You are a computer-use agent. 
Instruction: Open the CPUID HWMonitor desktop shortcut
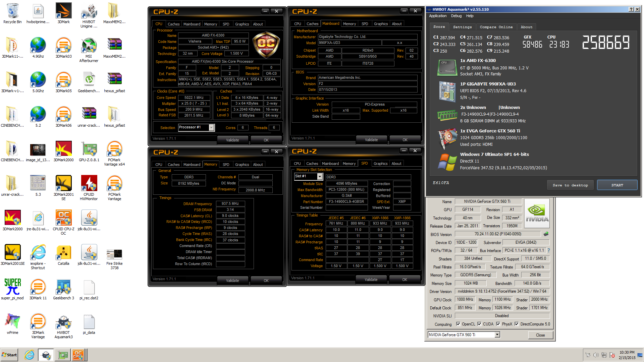point(89,188)
